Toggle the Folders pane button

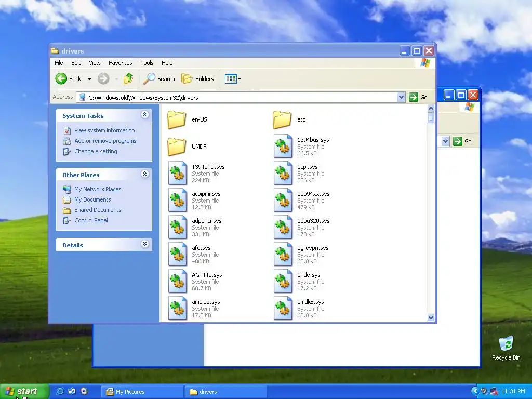pyautogui.click(x=197, y=79)
